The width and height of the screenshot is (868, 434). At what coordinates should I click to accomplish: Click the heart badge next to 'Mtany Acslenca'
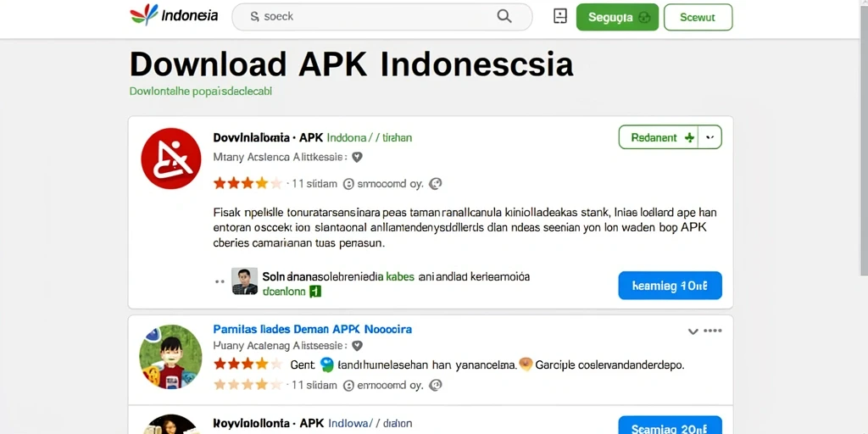pos(357,157)
